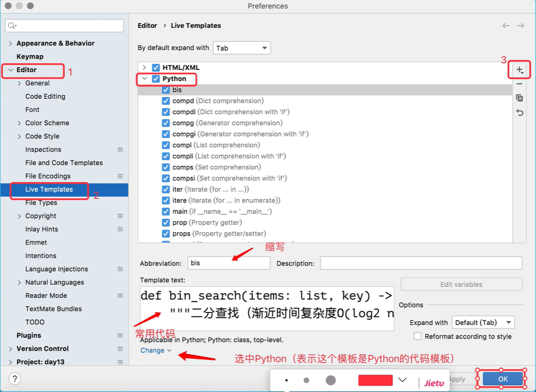Open the Keymap settings page
Image resolution: width=536 pixels, height=392 pixels.
[30, 57]
